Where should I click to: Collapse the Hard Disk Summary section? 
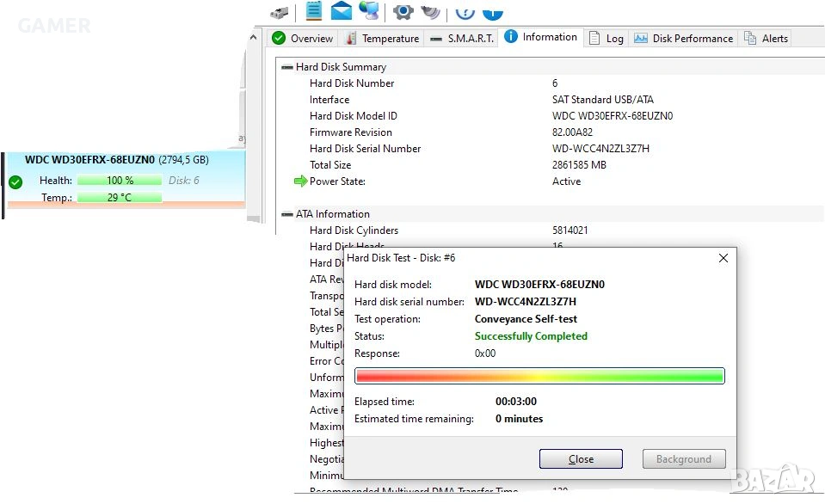(x=288, y=67)
